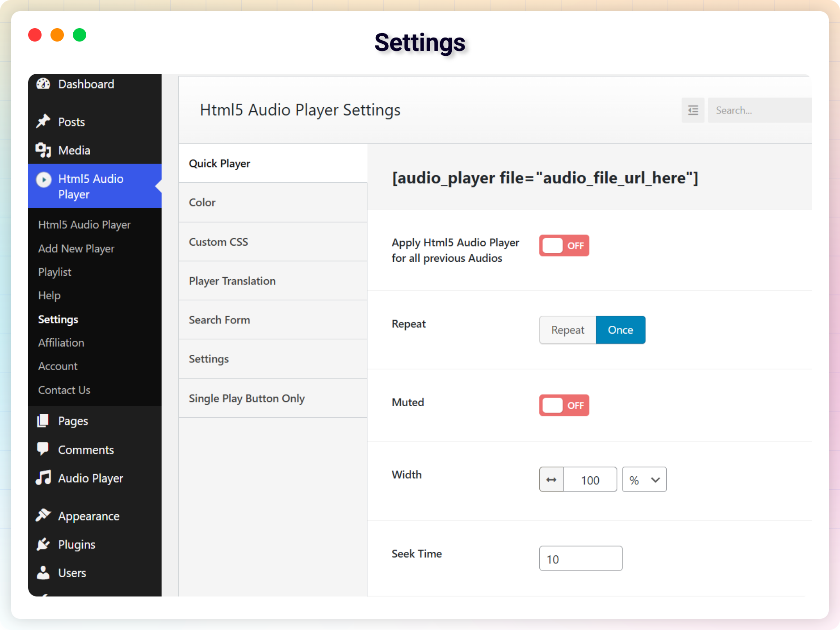The image size is (840, 630).
Task: Click the Appearance paintbrush icon
Action: [x=43, y=515]
